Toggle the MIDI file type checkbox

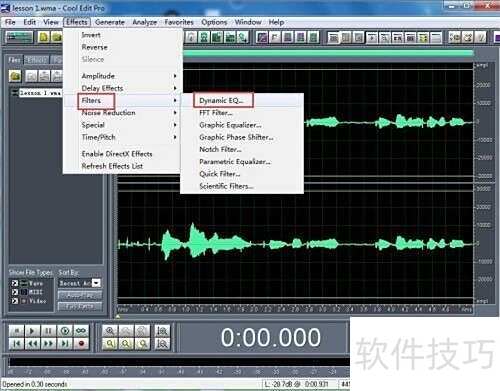click(15, 292)
